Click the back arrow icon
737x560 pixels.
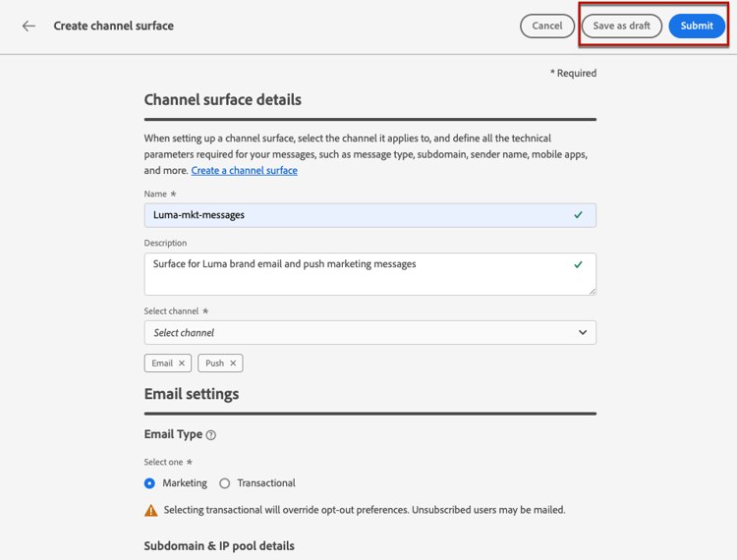28,27
